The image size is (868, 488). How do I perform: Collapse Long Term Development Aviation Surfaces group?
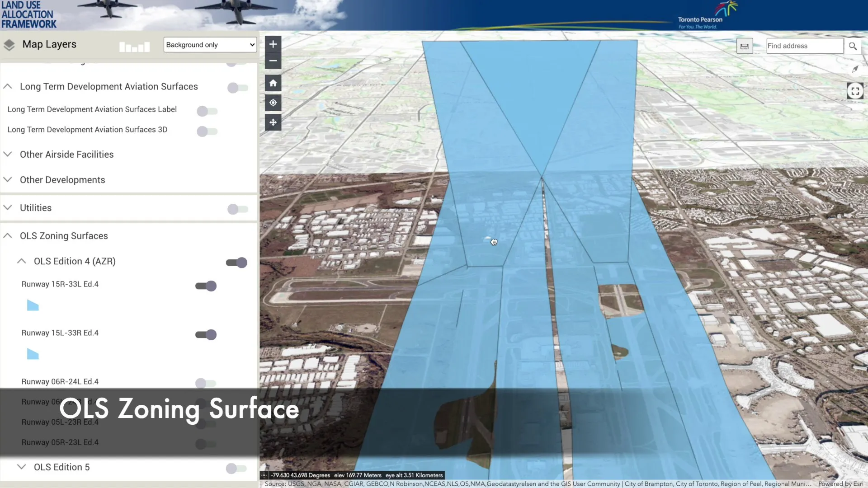point(8,86)
